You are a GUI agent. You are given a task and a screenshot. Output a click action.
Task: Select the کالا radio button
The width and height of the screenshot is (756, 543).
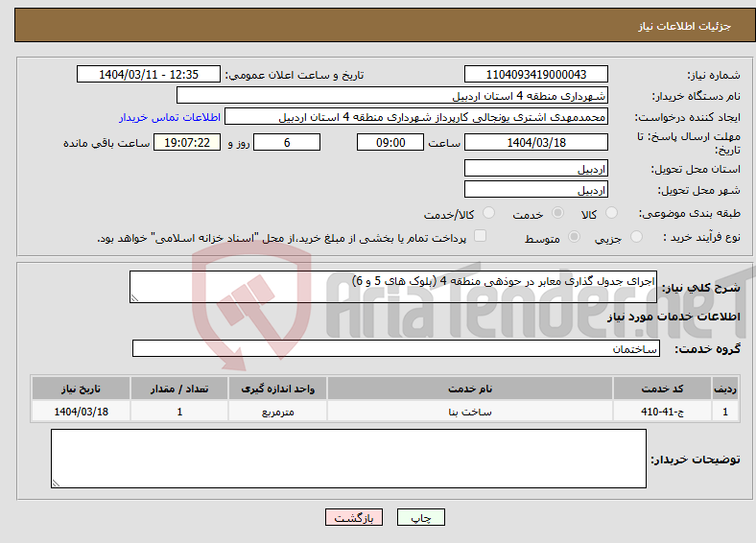click(x=611, y=213)
